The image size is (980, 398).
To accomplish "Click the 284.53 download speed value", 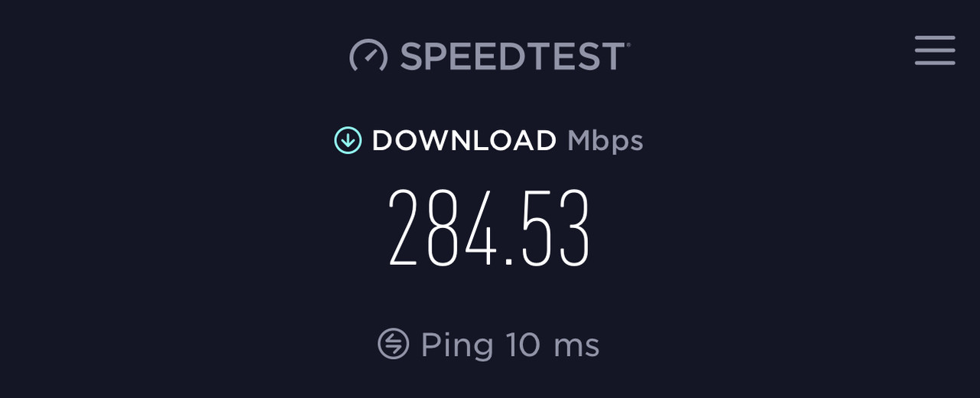I will [489, 228].
